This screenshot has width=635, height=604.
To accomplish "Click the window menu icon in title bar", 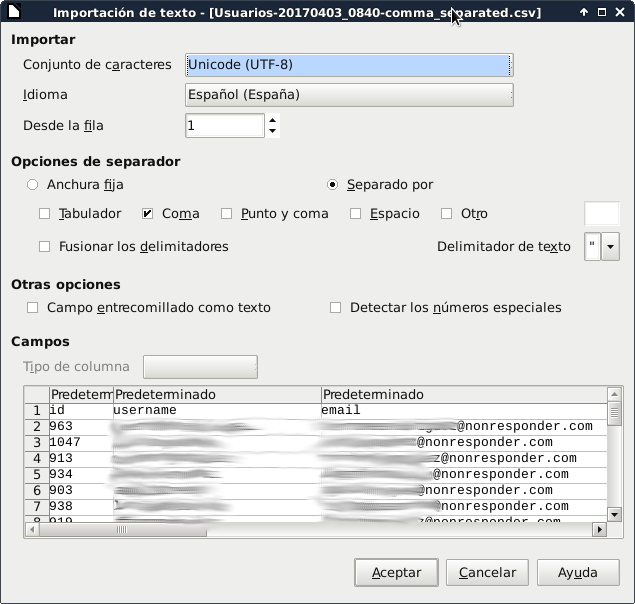I will pyautogui.click(x=13, y=13).
